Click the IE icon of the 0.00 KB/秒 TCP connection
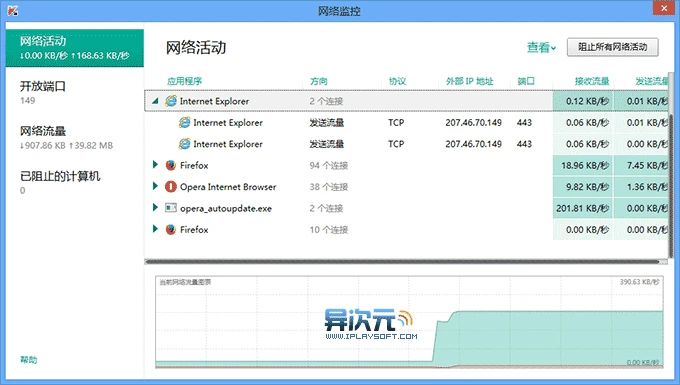 (x=184, y=144)
